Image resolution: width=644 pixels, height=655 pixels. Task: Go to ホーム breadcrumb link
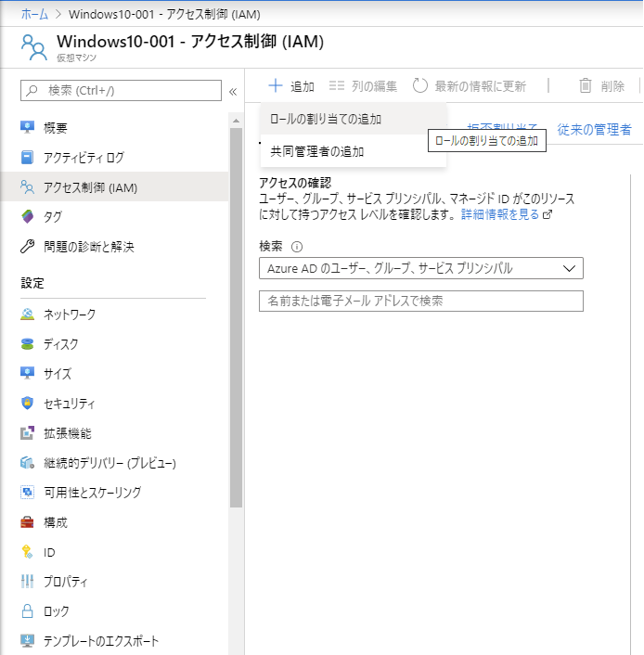pos(34,14)
